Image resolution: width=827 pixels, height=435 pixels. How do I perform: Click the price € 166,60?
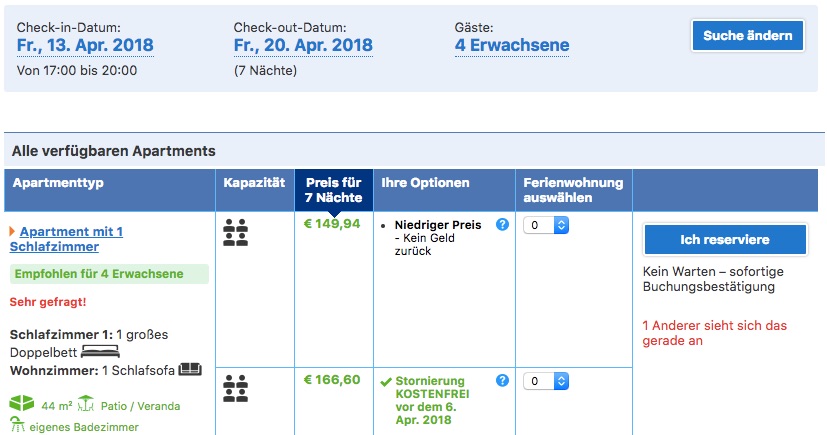click(x=332, y=380)
